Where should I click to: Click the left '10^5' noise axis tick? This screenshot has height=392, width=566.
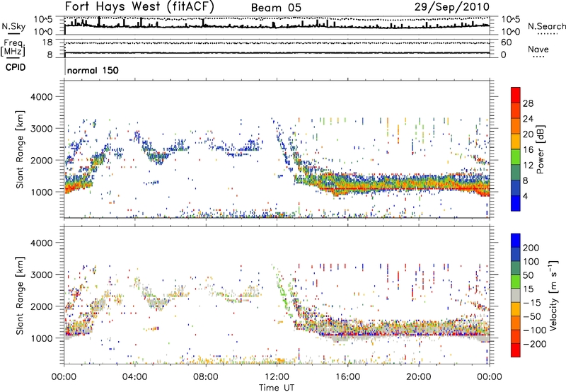[43, 19]
